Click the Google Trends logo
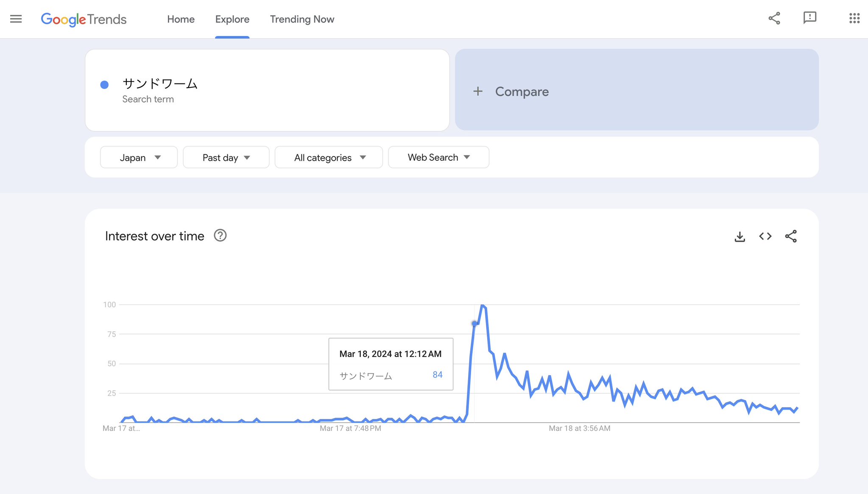 coord(84,19)
